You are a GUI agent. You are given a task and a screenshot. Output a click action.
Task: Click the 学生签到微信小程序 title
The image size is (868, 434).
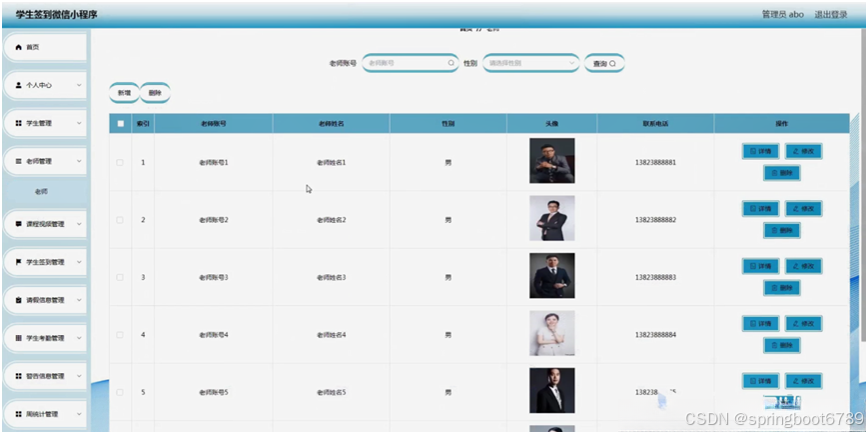click(56, 15)
